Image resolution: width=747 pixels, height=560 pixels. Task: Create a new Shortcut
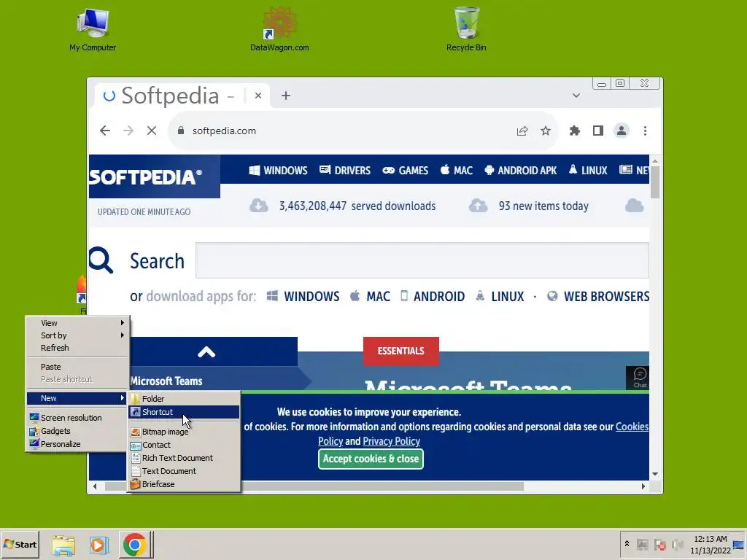tap(185, 412)
